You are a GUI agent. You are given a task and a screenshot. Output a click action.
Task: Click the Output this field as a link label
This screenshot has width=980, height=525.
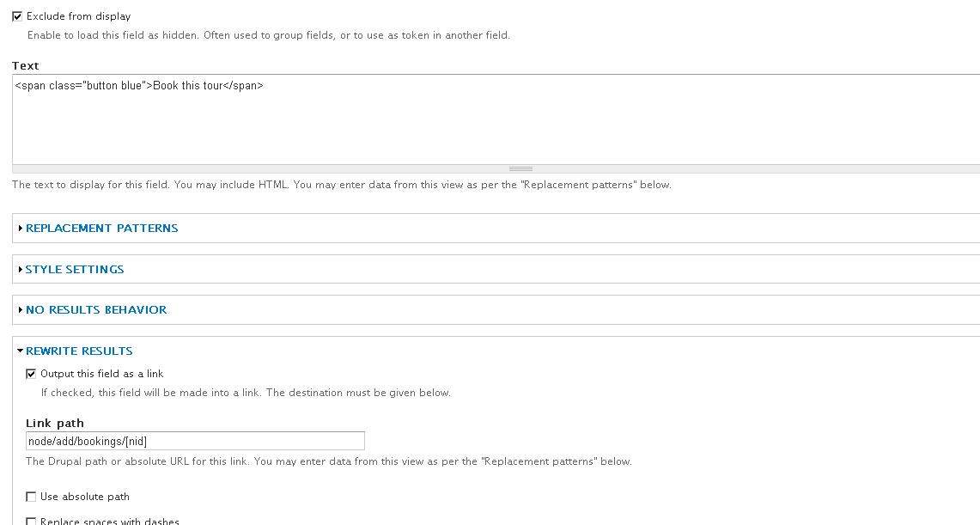click(x=102, y=374)
